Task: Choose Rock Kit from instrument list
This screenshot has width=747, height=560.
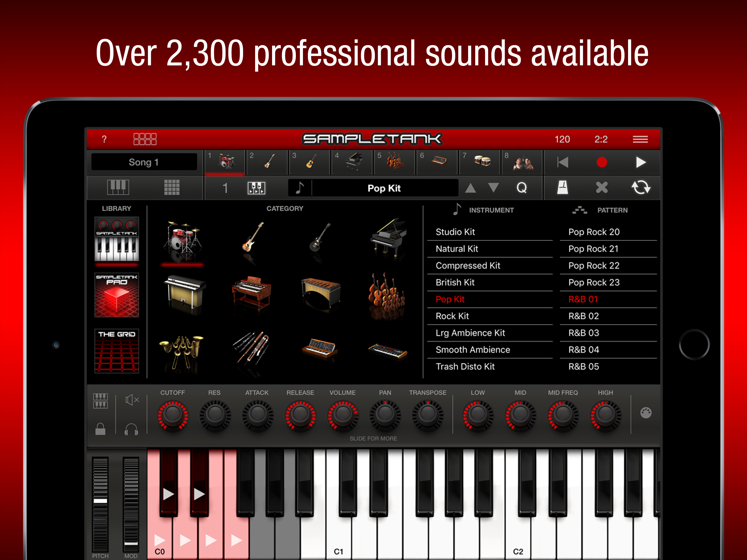Action: coord(452,316)
